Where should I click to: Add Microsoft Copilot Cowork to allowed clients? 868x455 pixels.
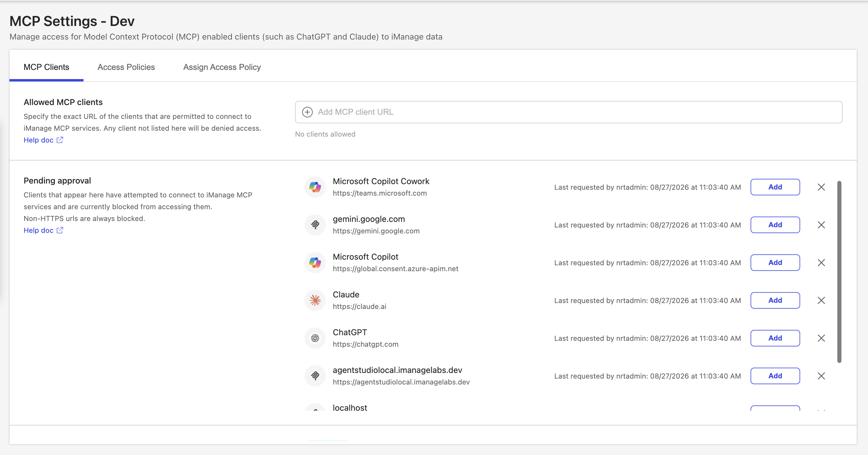(775, 187)
